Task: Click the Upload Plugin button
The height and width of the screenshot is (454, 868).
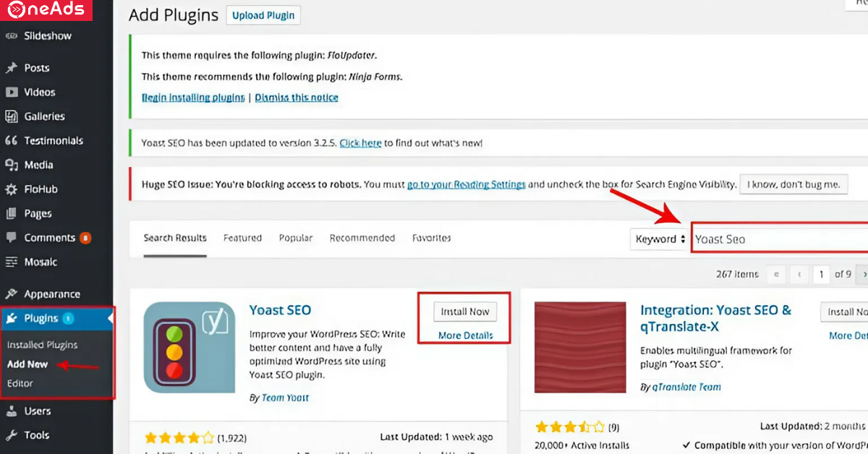Action: click(264, 15)
